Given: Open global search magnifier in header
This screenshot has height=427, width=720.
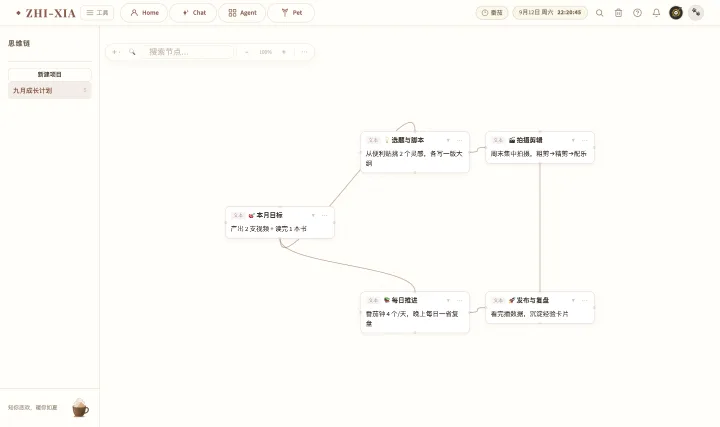Looking at the screenshot, I should (x=600, y=13).
